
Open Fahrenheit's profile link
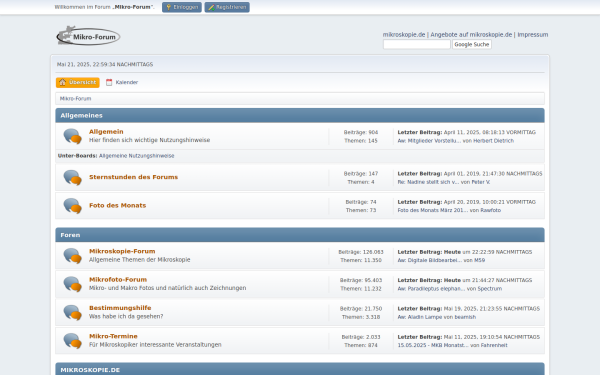pos(494,346)
